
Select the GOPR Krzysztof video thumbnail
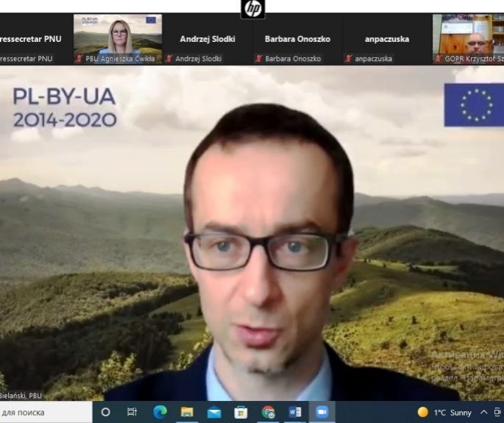click(468, 39)
